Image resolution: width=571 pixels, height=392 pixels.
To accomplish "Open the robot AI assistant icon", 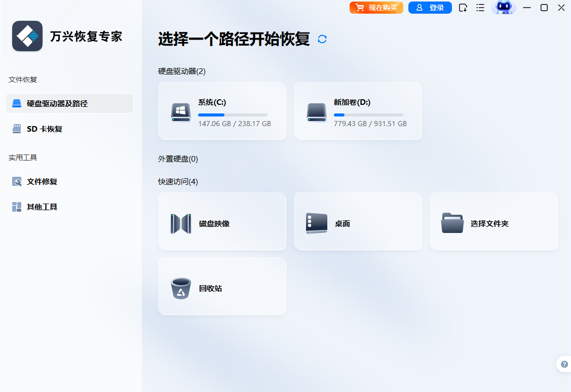I will click(503, 8).
